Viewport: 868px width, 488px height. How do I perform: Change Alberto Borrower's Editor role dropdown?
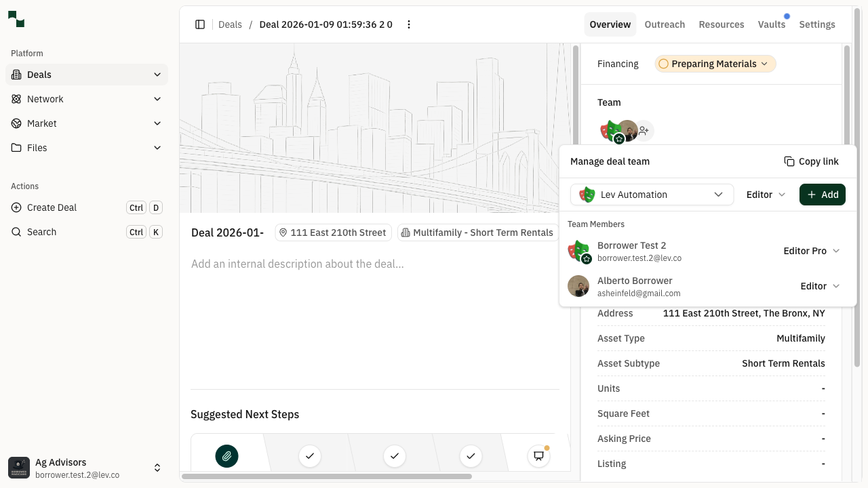tap(820, 286)
